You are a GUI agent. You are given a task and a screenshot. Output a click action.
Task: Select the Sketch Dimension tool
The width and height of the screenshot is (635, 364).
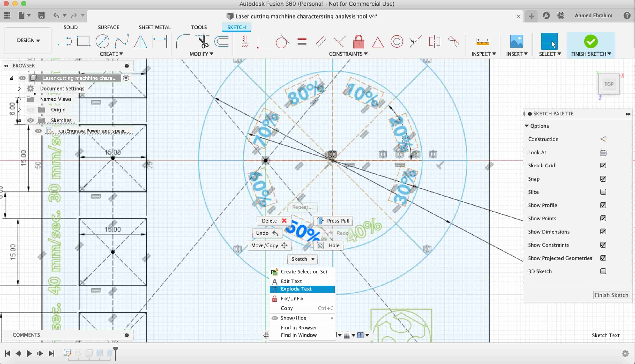click(160, 41)
